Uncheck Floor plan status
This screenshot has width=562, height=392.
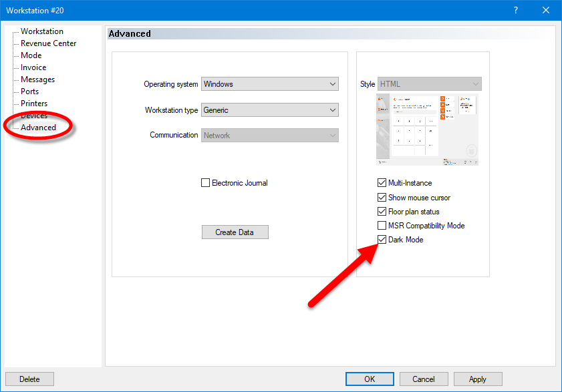point(382,211)
